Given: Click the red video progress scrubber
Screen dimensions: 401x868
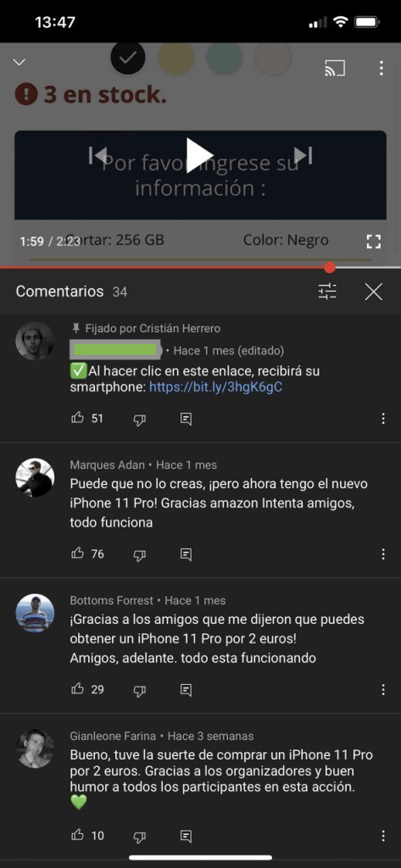Looking at the screenshot, I should click(x=330, y=268).
